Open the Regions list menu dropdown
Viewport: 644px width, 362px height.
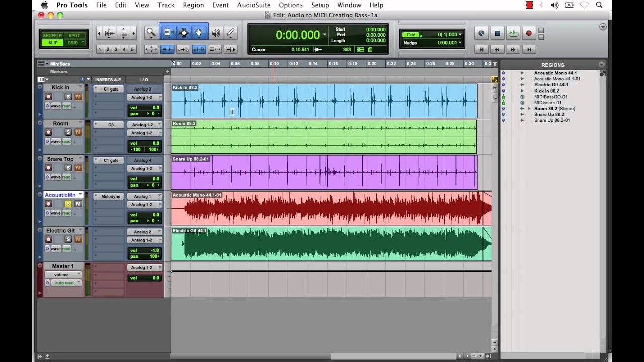coord(601,65)
